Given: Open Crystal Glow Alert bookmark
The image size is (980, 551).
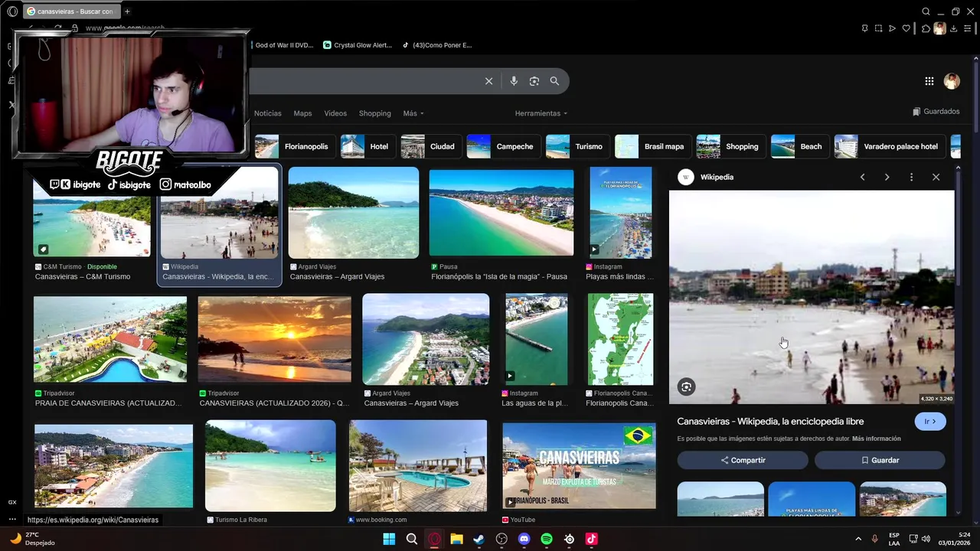Looking at the screenshot, I should click(x=358, y=45).
